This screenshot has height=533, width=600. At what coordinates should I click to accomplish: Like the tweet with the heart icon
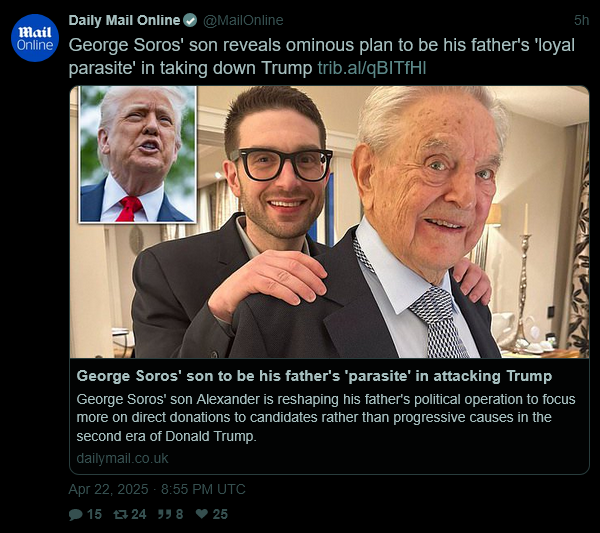201,514
